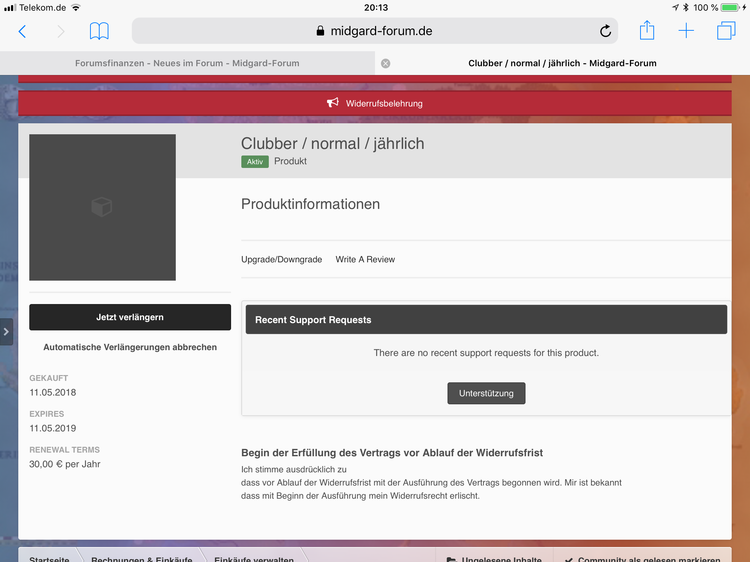Go back with Safari's back arrow
The height and width of the screenshot is (562, 750).
pos(22,32)
